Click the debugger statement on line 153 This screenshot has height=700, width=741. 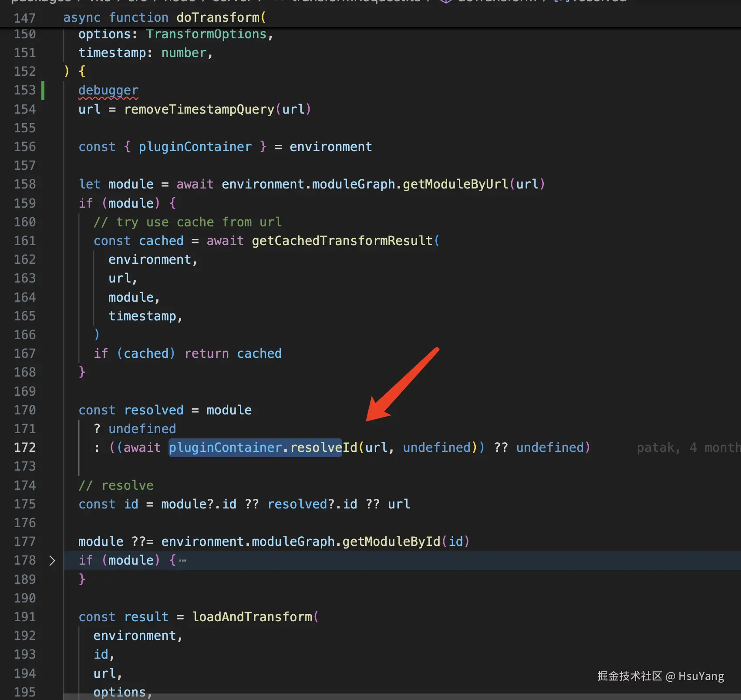pos(108,90)
